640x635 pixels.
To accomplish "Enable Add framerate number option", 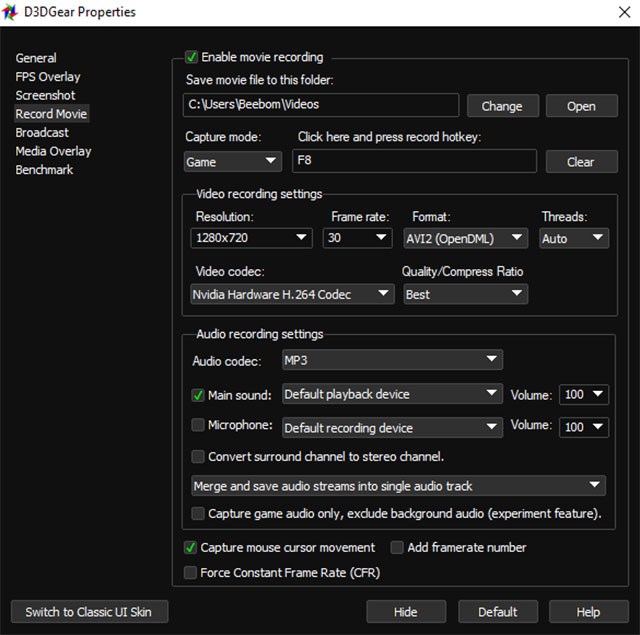I will (x=397, y=548).
